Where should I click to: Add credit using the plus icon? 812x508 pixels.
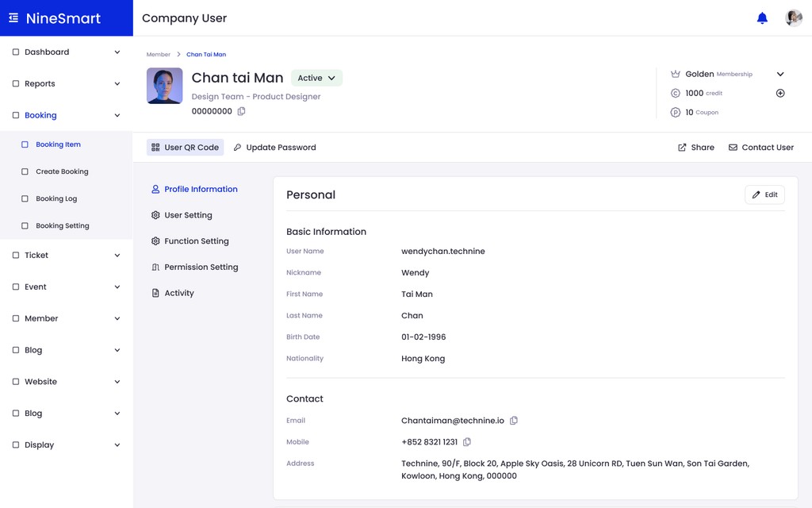pos(780,94)
